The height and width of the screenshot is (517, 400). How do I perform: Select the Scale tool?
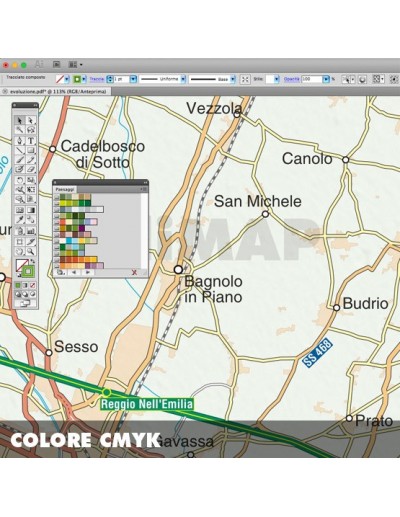click(31, 180)
